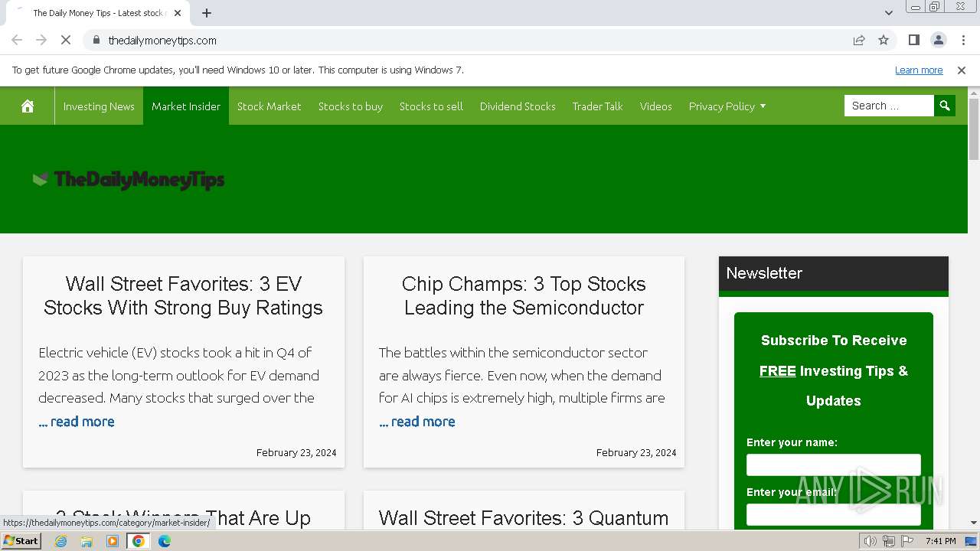980x551 pixels.
Task: Click the scrollbar down arrow
Action: (x=974, y=523)
